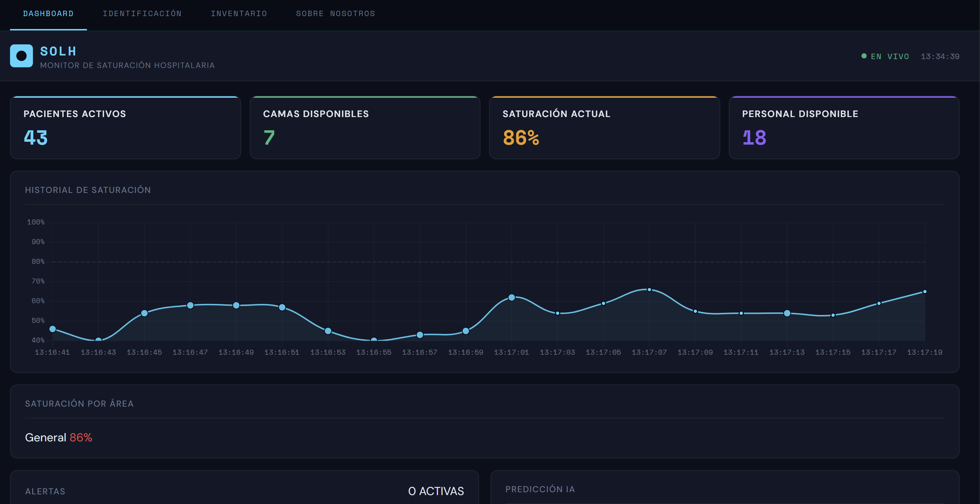Image resolution: width=980 pixels, height=504 pixels.
Task: Open the Dashboard tab
Action: click(x=48, y=14)
